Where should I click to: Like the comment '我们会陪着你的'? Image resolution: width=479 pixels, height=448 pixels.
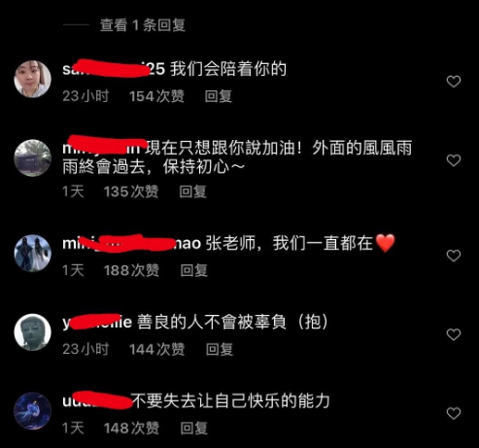(454, 82)
